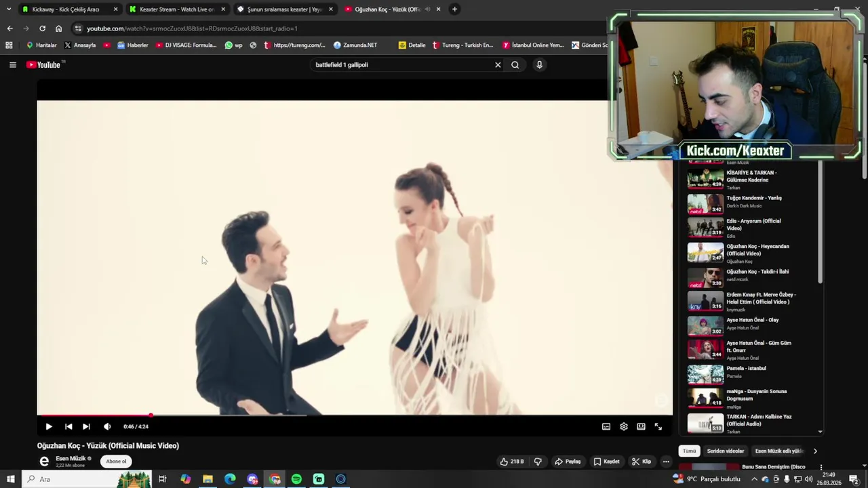Select the Tümü filter chip
Image resolution: width=868 pixels, height=488 pixels.
pyautogui.click(x=689, y=451)
